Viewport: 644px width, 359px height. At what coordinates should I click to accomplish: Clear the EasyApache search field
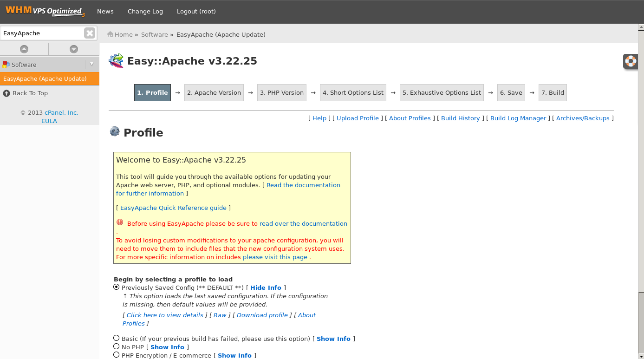(x=90, y=33)
